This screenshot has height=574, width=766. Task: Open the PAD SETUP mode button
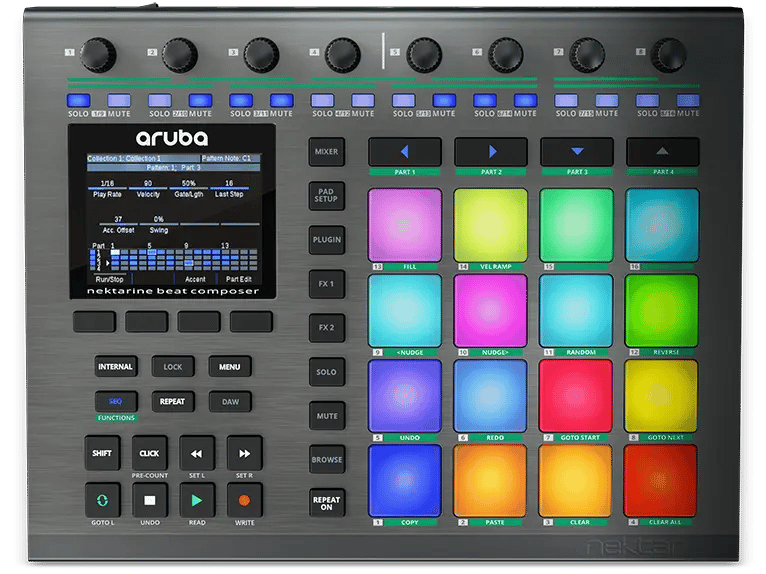tap(326, 196)
